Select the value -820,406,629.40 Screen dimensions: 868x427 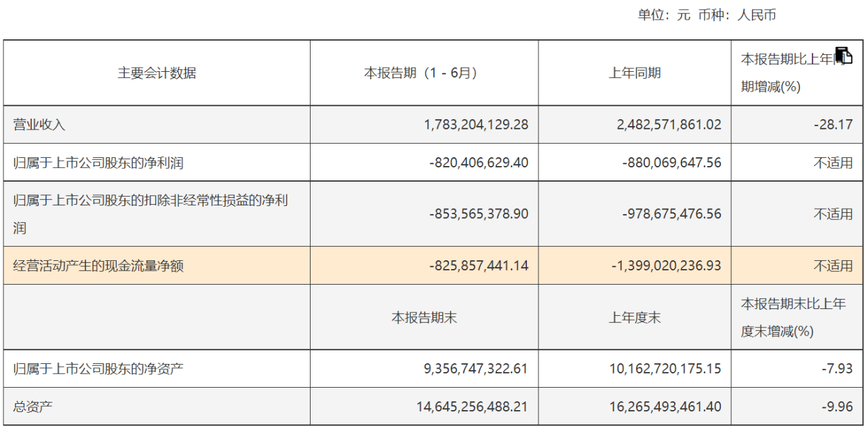click(x=478, y=163)
